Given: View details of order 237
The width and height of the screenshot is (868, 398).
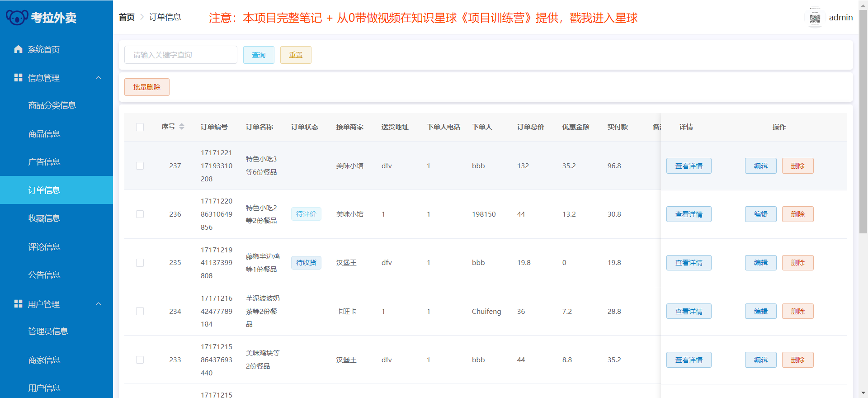Looking at the screenshot, I should click(x=689, y=166).
